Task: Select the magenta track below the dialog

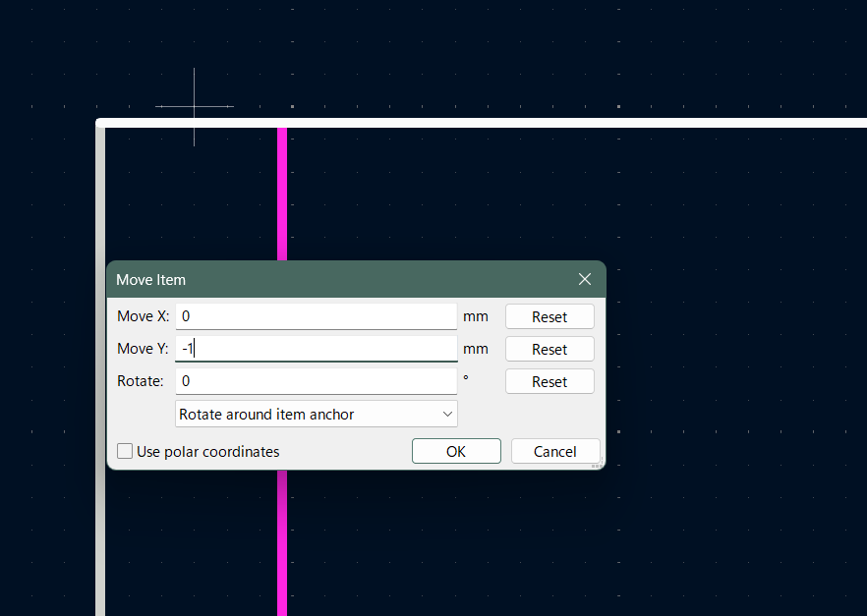Action: click(282, 540)
